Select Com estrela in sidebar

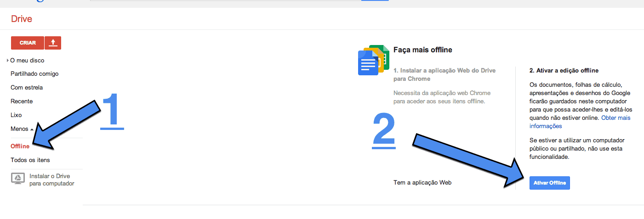tap(27, 87)
